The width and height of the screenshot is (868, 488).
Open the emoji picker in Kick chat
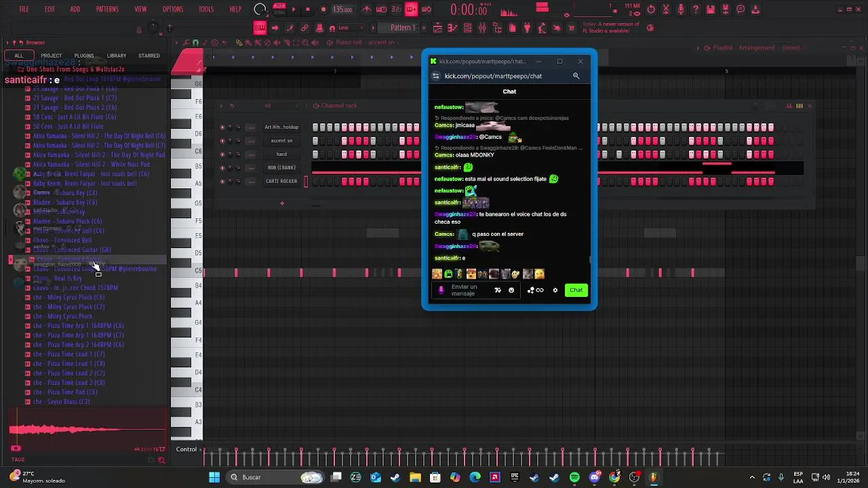click(x=511, y=290)
